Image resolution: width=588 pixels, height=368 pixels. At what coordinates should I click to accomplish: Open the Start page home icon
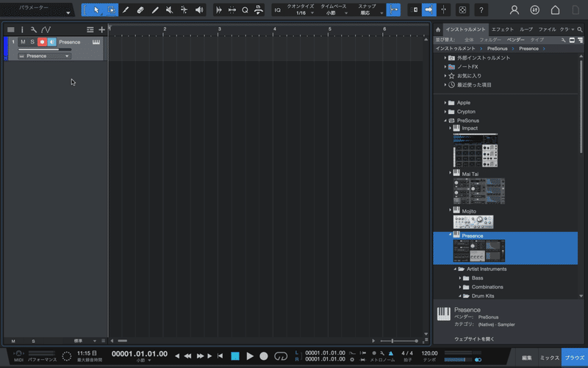(x=555, y=10)
